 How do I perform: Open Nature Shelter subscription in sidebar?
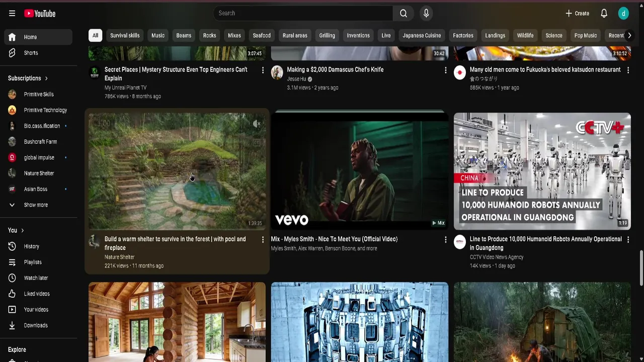click(x=39, y=173)
